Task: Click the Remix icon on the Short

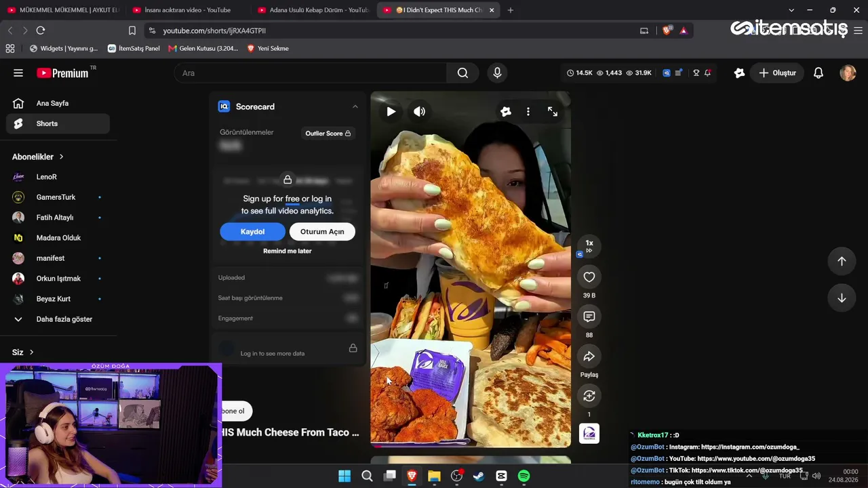Action: click(x=589, y=396)
